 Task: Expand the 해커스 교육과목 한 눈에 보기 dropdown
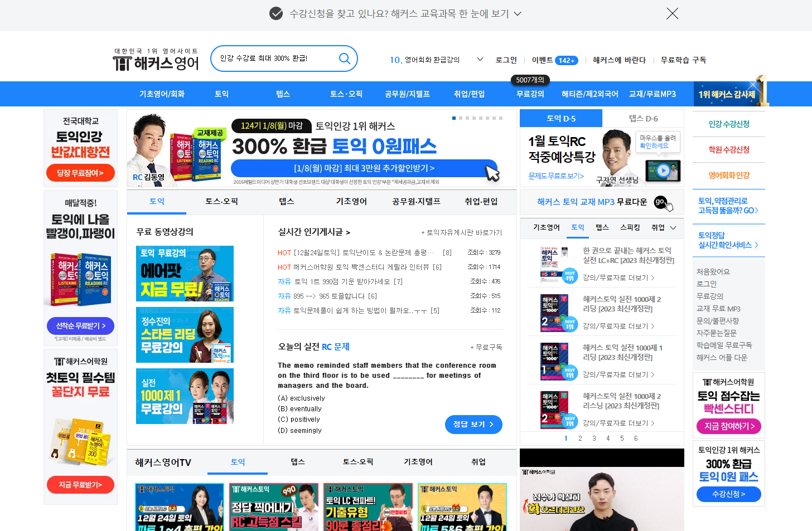pyautogui.click(x=518, y=13)
